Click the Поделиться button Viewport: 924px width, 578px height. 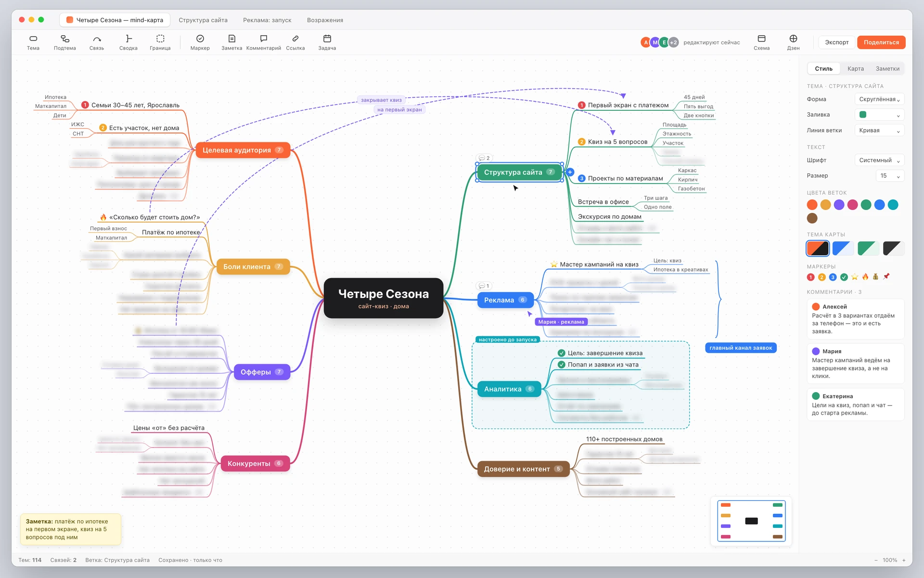pos(881,42)
